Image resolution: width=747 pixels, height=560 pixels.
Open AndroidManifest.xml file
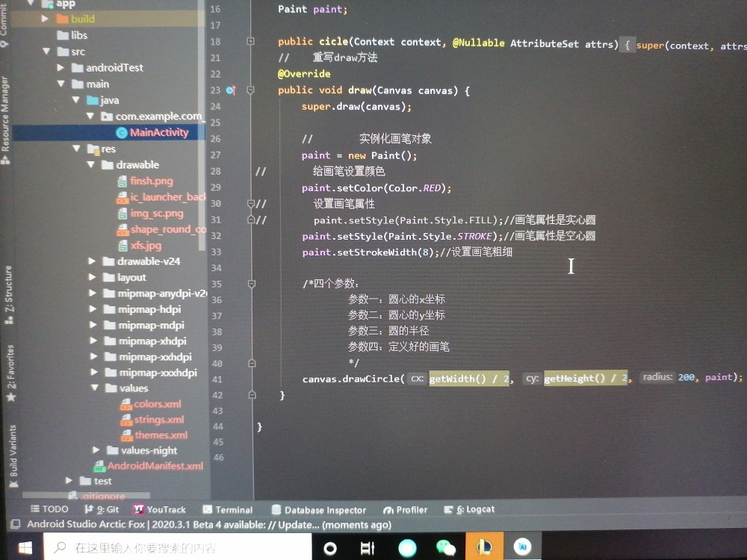[149, 466]
